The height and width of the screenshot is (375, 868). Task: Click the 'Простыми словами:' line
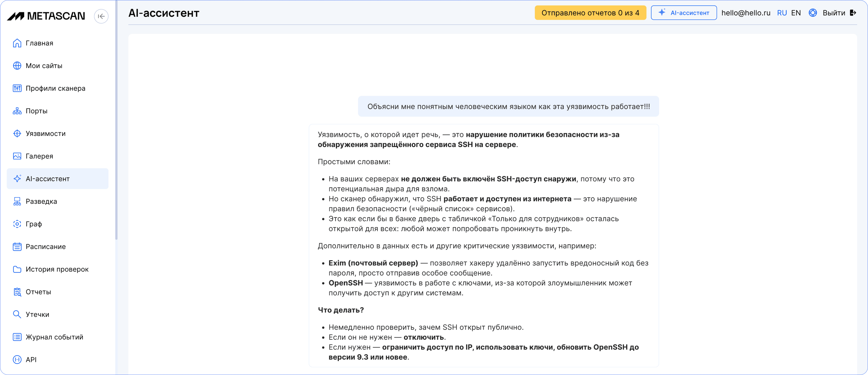tap(354, 162)
